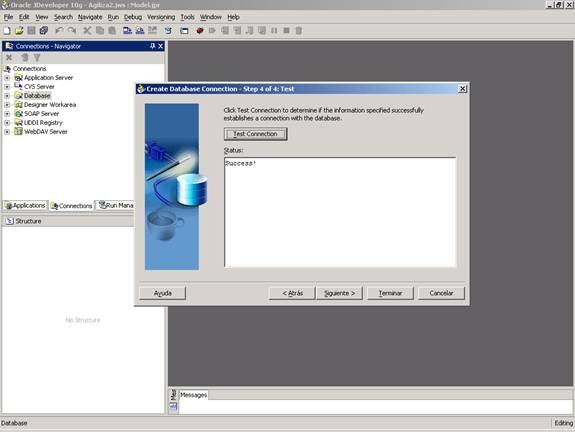Click the Messages log side icon
Viewport: 575px width, 432px height.
[x=173, y=406]
